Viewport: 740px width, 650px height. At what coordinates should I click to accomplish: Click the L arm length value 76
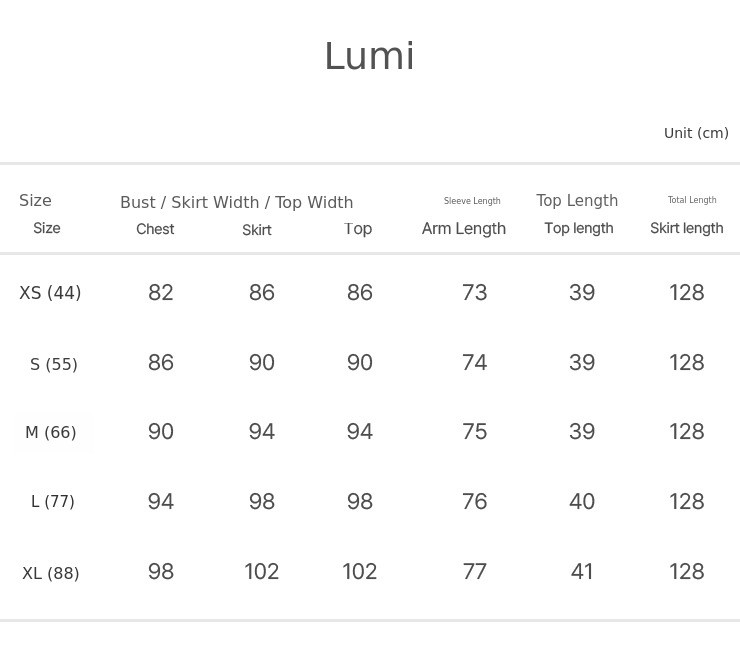[475, 501]
